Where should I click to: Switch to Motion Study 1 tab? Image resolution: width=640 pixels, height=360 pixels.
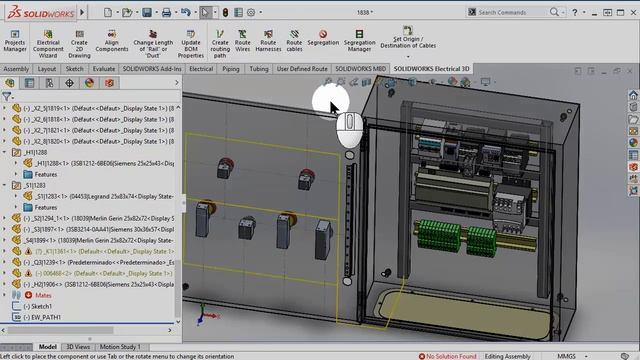[x=120, y=347]
